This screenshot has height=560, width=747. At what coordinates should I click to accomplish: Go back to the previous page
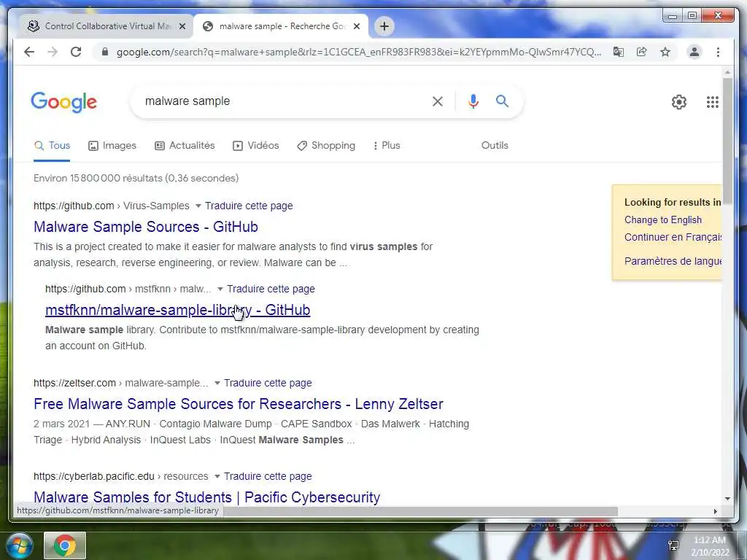[x=29, y=52]
